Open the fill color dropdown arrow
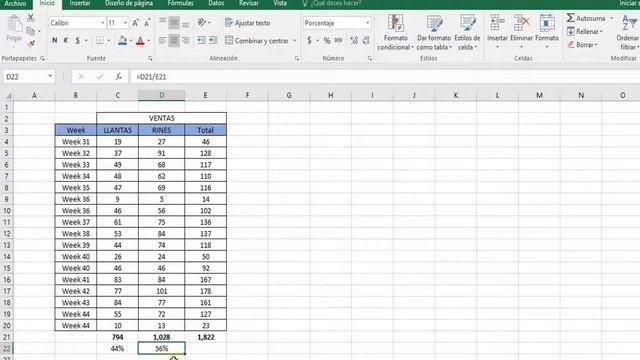This screenshot has width=640, height=360. point(131,41)
